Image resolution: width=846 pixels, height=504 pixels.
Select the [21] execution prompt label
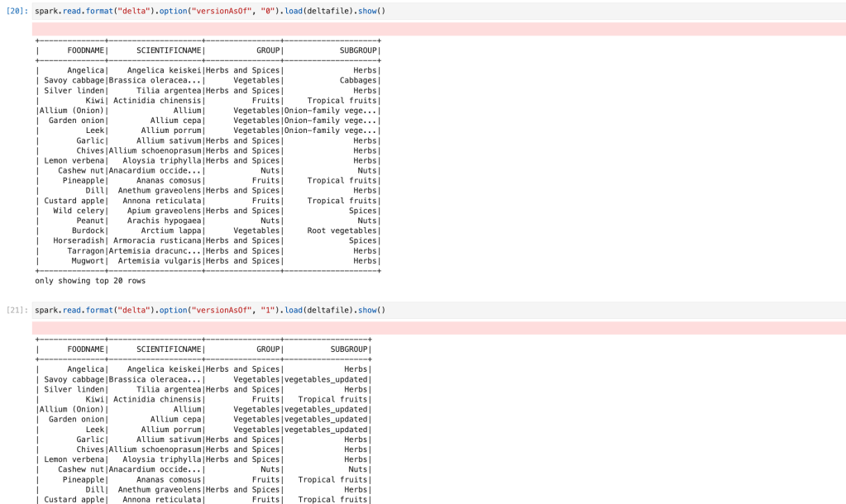17,311
